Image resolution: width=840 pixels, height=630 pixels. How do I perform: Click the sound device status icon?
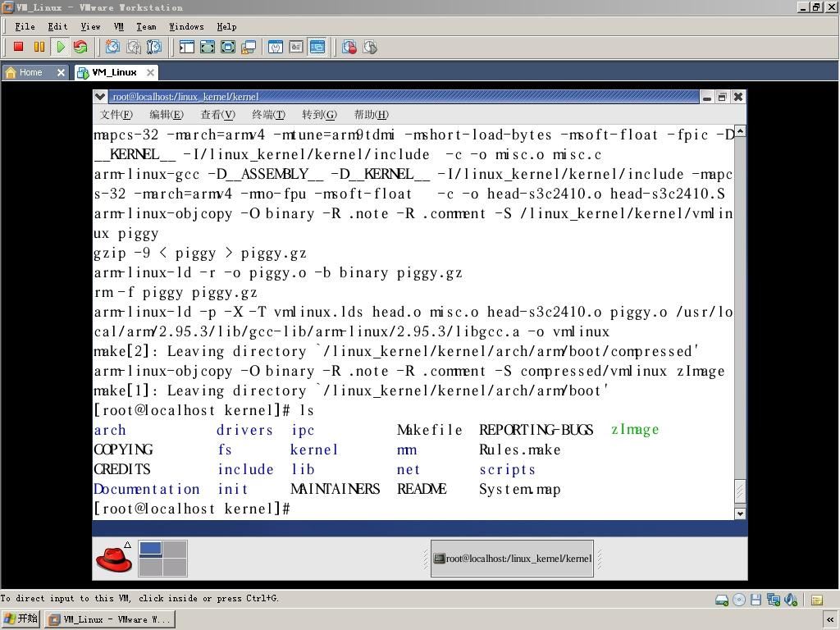(791, 600)
